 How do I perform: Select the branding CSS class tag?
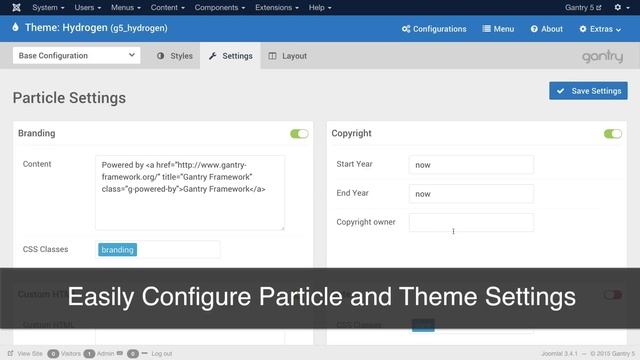pyautogui.click(x=118, y=249)
